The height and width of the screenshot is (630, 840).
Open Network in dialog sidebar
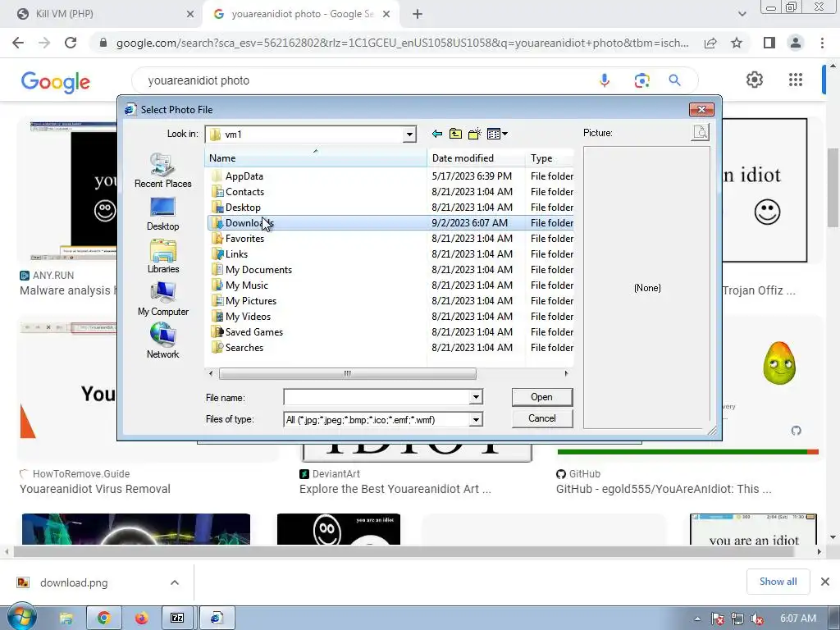(x=163, y=340)
